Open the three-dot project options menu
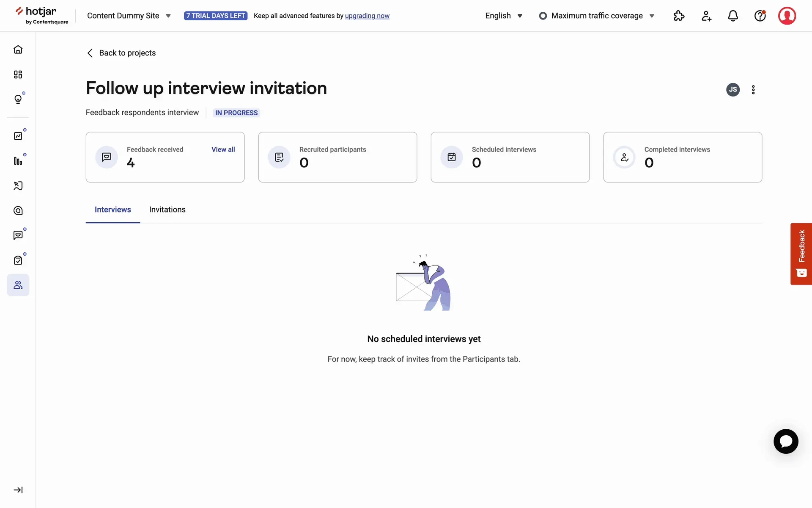 (x=753, y=90)
